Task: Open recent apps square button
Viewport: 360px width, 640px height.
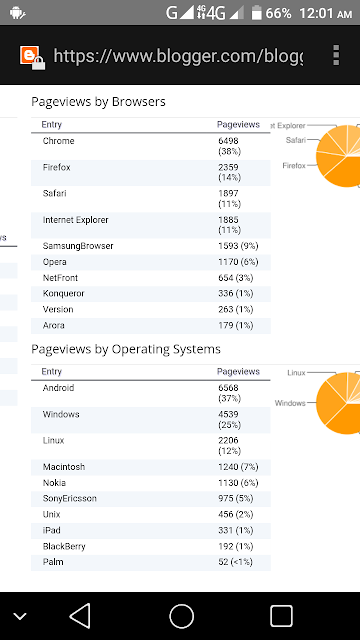Action: pyautogui.click(x=281, y=616)
